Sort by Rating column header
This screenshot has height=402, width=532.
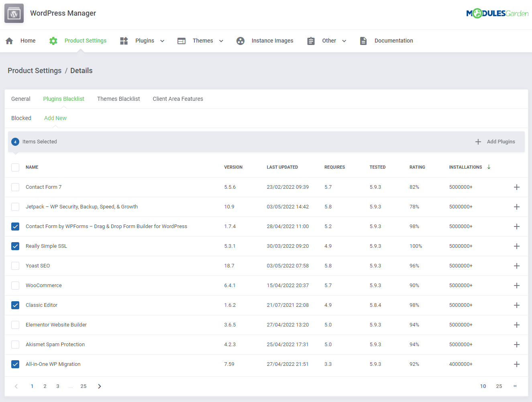point(417,167)
